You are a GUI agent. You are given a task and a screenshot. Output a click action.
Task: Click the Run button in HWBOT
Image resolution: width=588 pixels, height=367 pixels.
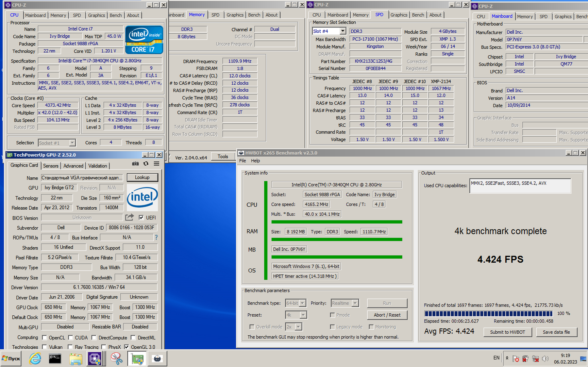click(387, 303)
